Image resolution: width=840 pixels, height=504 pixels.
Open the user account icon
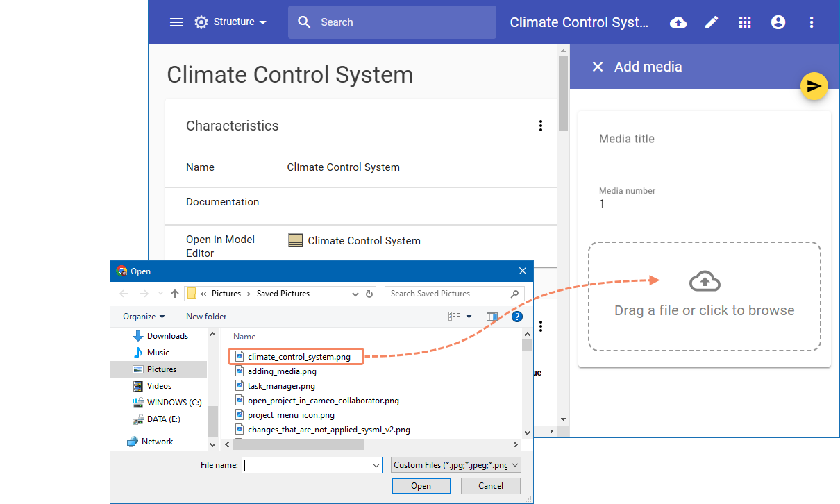point(778,22)
